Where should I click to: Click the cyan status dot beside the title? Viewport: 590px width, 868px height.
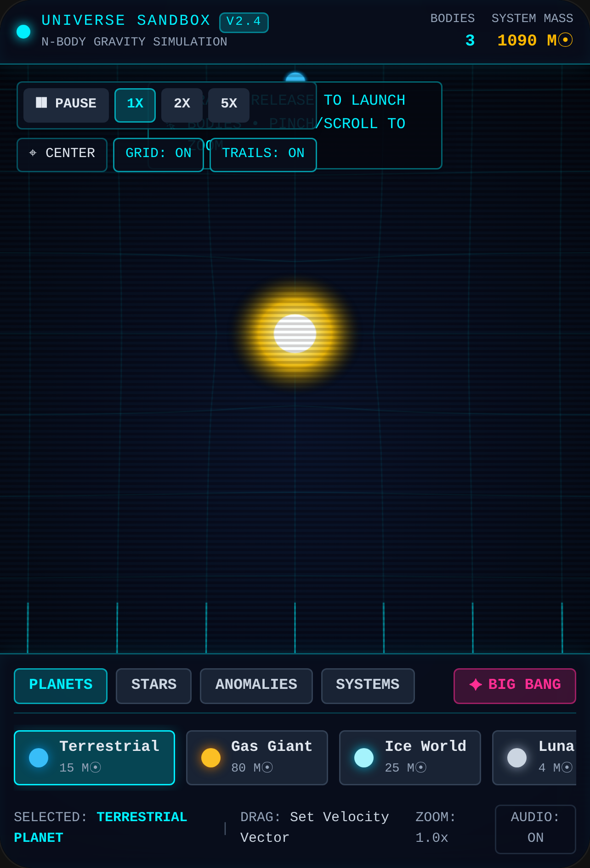tap(23, 32)
